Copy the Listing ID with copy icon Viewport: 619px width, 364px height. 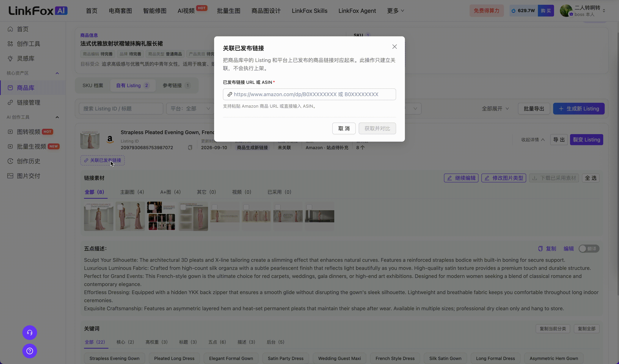tap(190, 148)
